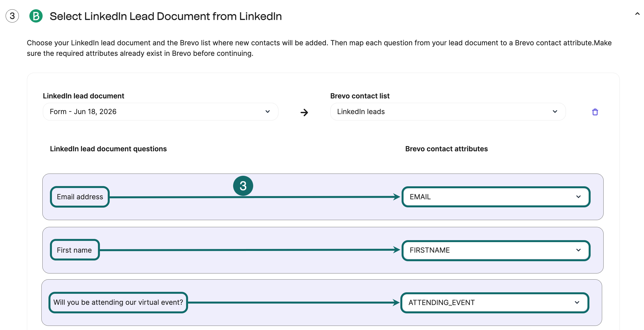Open the ATTENDING_EVENT attribute dropdown
Viewport: 644px width, 330px height.
point(495,303)
